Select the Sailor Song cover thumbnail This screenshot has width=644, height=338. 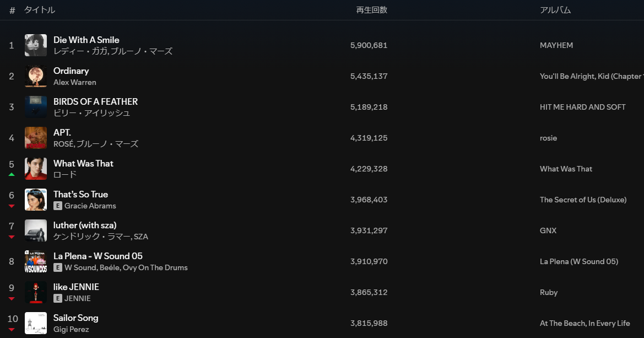click(x=36, y=323)
